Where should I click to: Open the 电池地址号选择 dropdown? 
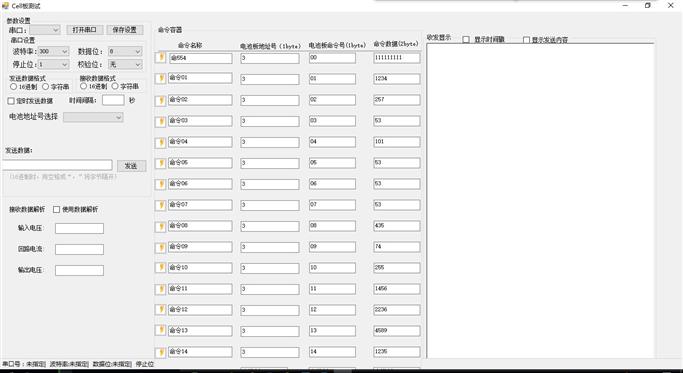pos(93,117)
